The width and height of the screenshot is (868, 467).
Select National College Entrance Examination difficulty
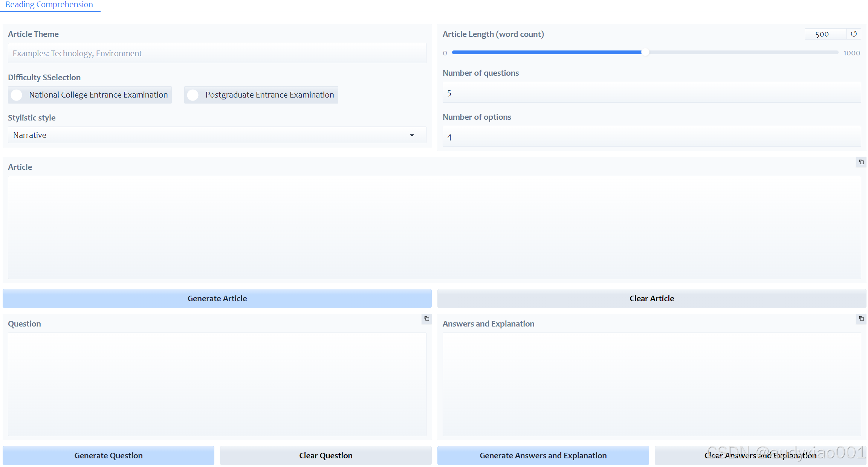tap(17, 95)
